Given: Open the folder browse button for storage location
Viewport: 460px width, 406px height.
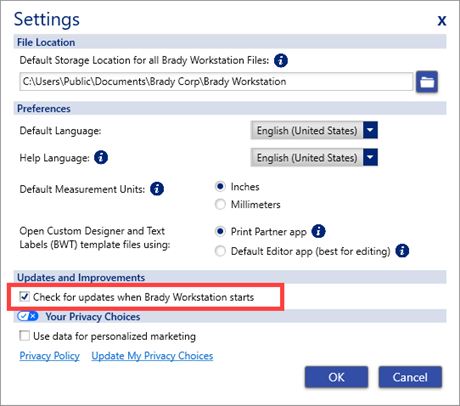Looking at the screenshot, I should [427, 82].
